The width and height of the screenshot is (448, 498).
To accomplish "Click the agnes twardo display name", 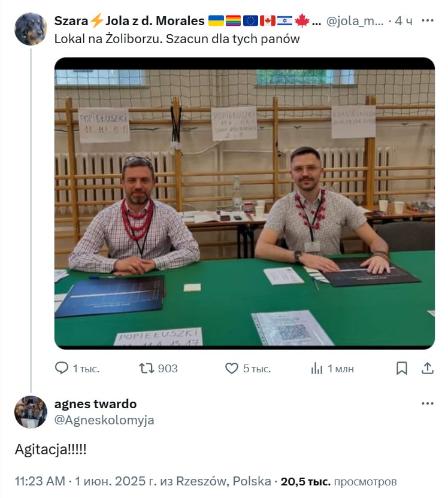I will point(95,404).
